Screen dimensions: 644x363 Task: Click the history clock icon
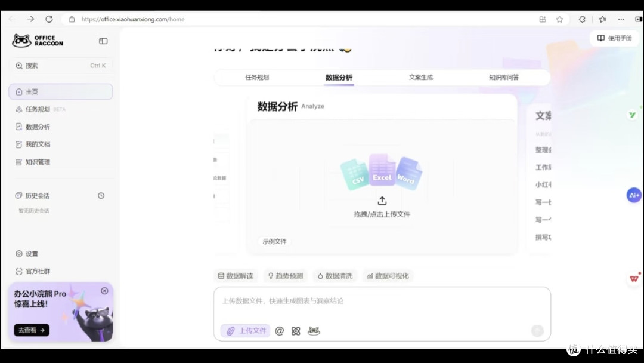click(101, 196)
